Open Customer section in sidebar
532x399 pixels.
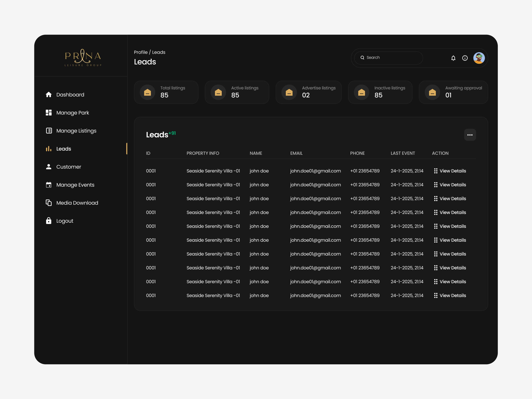[69, 167]
